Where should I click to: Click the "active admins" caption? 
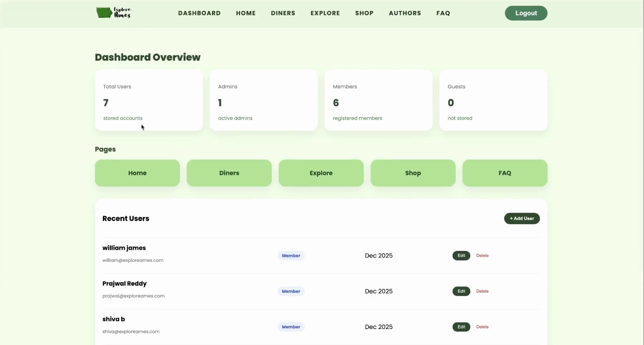pyautogui.click(x=235, y=118)
